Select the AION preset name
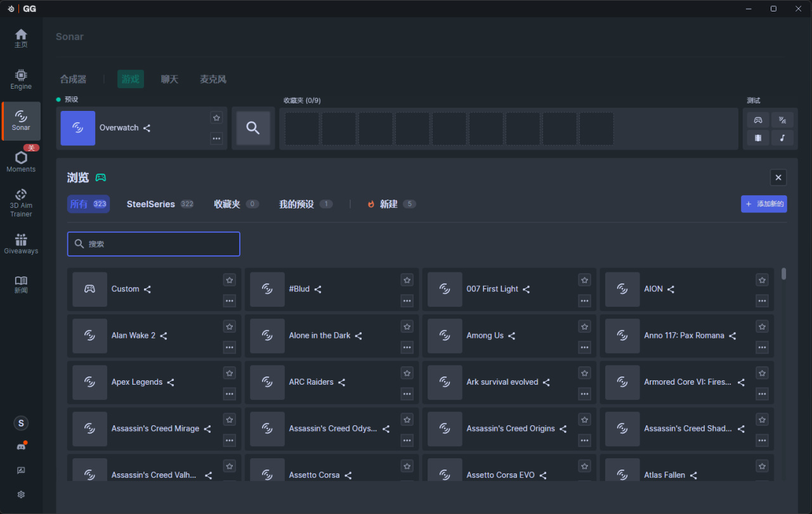Viewport: 812px width, 514px height. click(x=653, y=289)
